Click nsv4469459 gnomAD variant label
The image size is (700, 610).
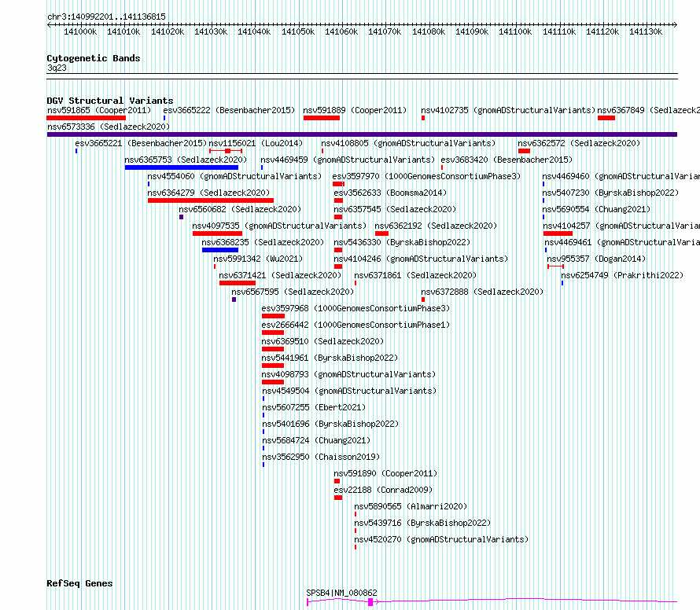pyautogui.click(x=348, y=160)
